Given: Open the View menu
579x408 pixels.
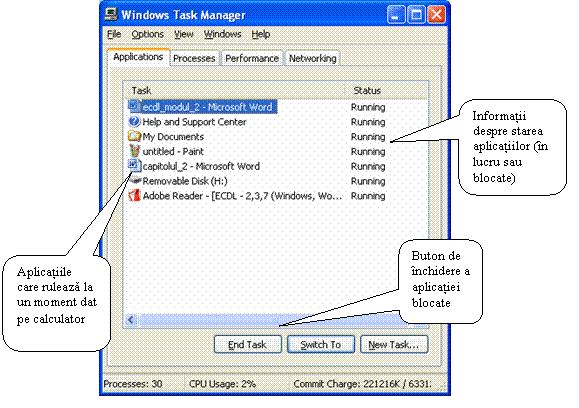Looking at the screenshot, I should pos(184,34).
